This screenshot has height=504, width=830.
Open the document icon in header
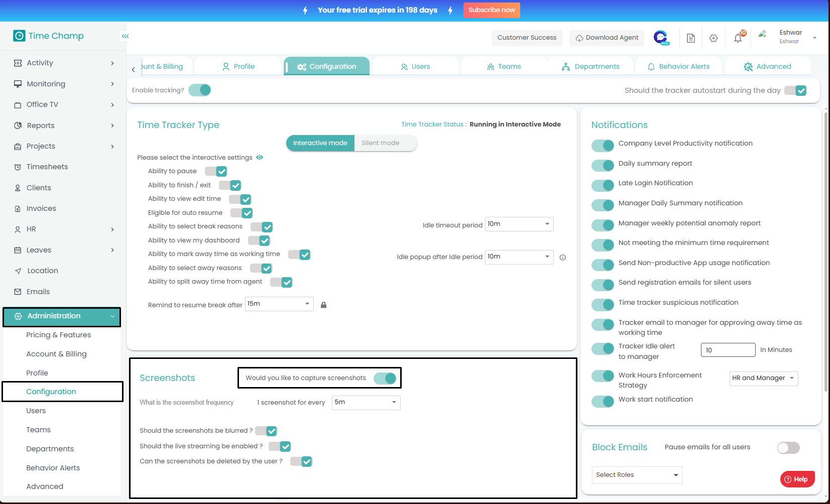click(691, 38)
